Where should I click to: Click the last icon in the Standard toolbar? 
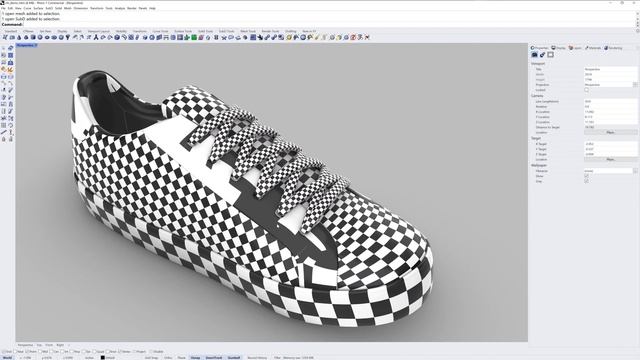(x=367, y=37)
